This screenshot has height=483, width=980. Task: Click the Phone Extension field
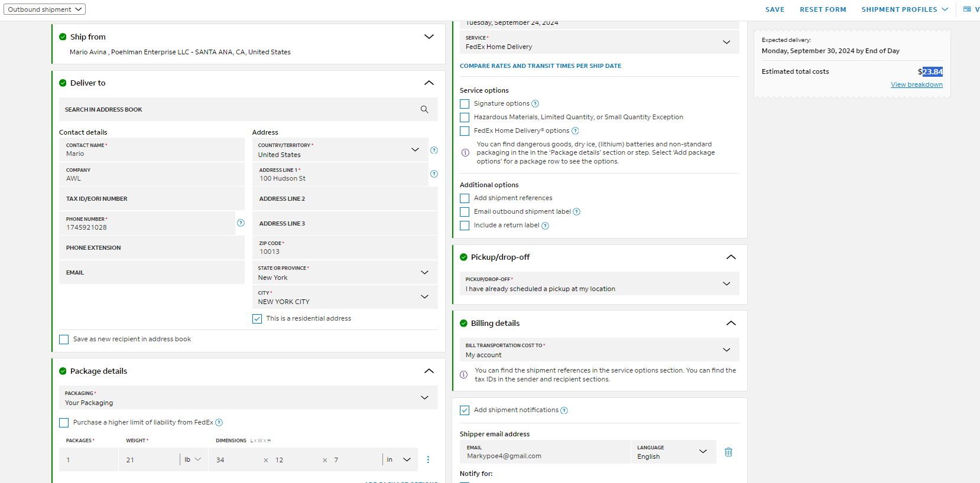tap(152, 247)
